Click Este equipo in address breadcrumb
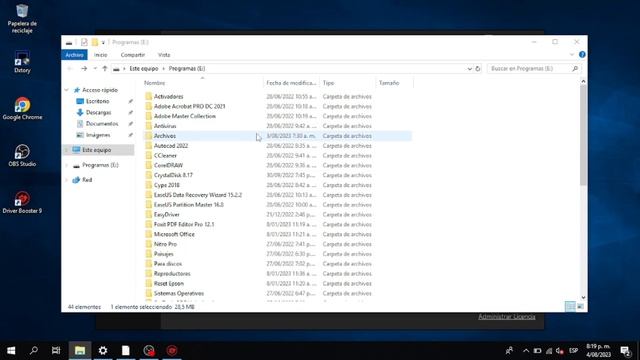The image size is (640, 360). point(144,69)
